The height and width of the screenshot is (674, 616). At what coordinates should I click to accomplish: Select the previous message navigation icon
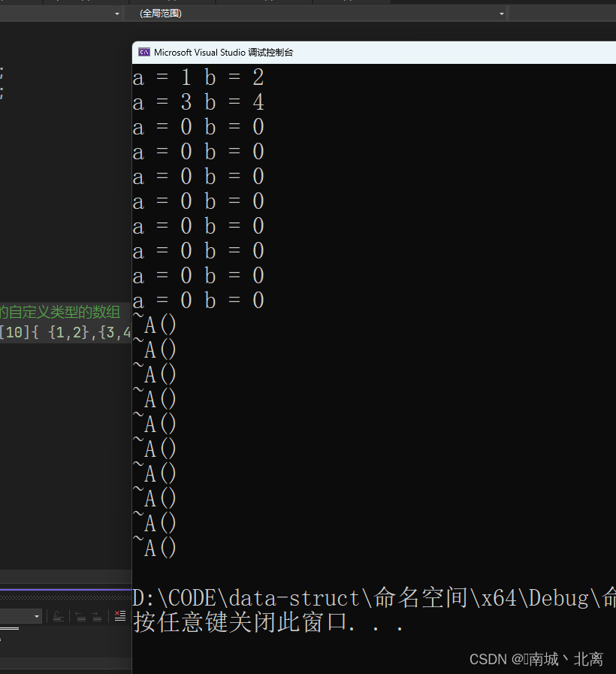pos(80,616)
